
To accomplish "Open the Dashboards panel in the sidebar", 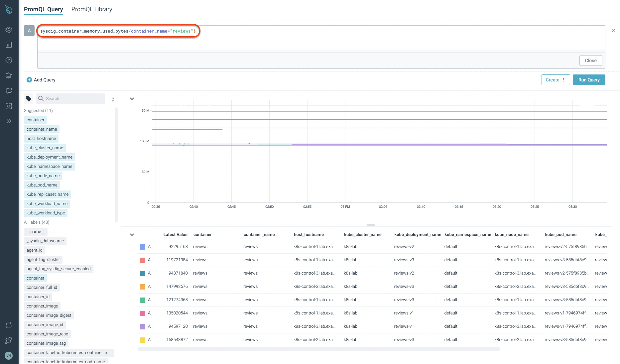I will point(9,45).
